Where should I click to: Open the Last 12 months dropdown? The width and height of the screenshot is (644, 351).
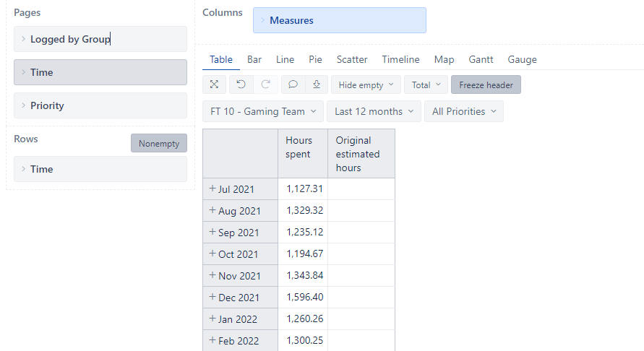click(374, 111)
